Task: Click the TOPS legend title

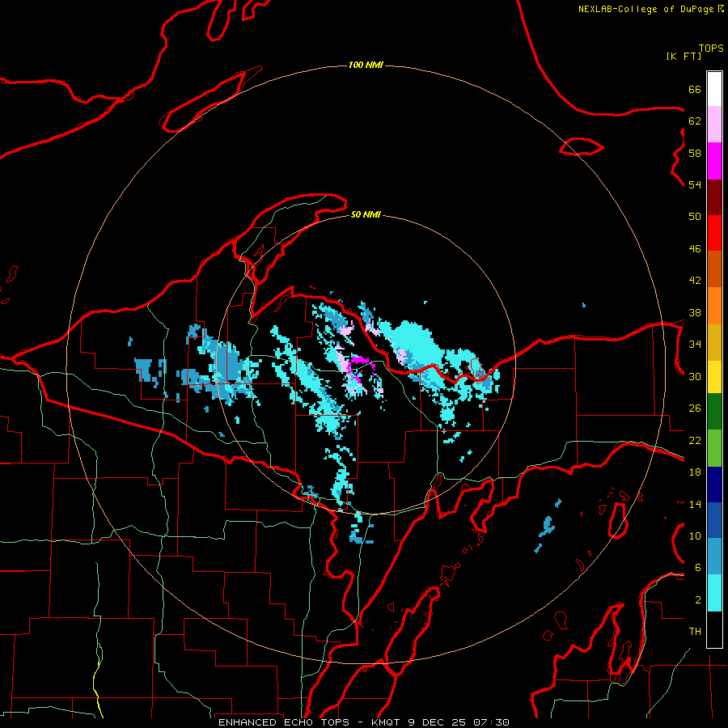Action: click(x=711, y=48)
